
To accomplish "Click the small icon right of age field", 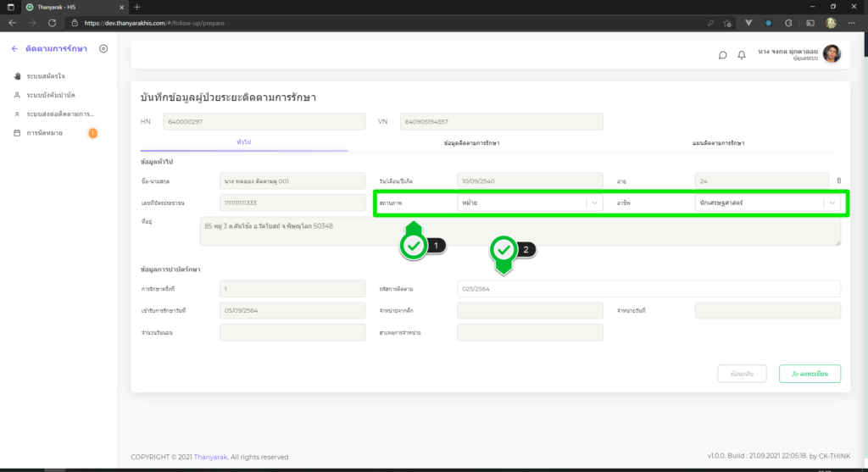I will [x=838, y=180].
